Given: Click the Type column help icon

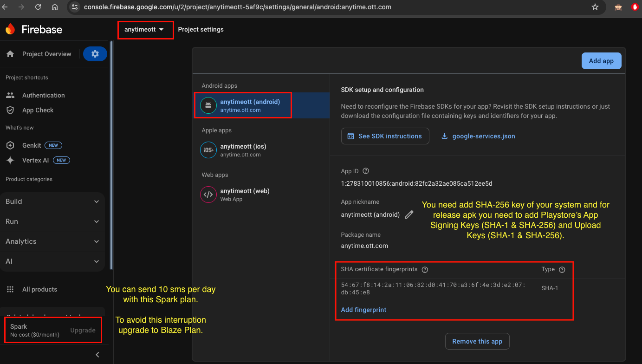Looking at the screenshot, I should [562, 269].
